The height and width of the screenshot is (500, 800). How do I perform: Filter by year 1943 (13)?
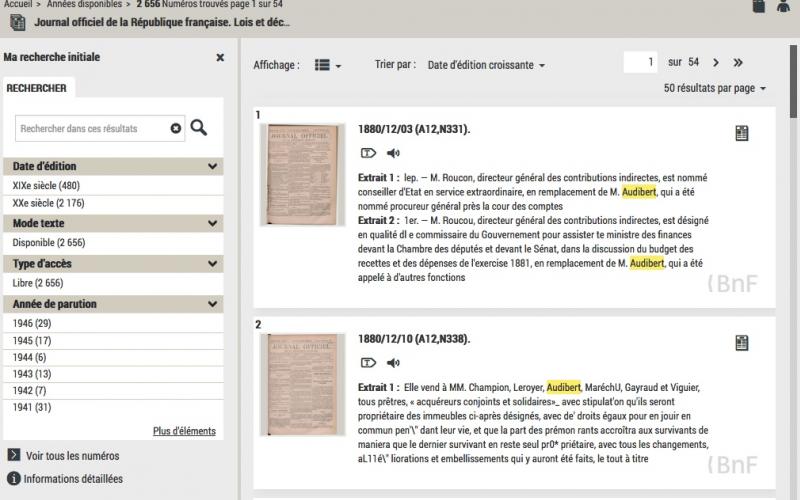pos(32,374)
